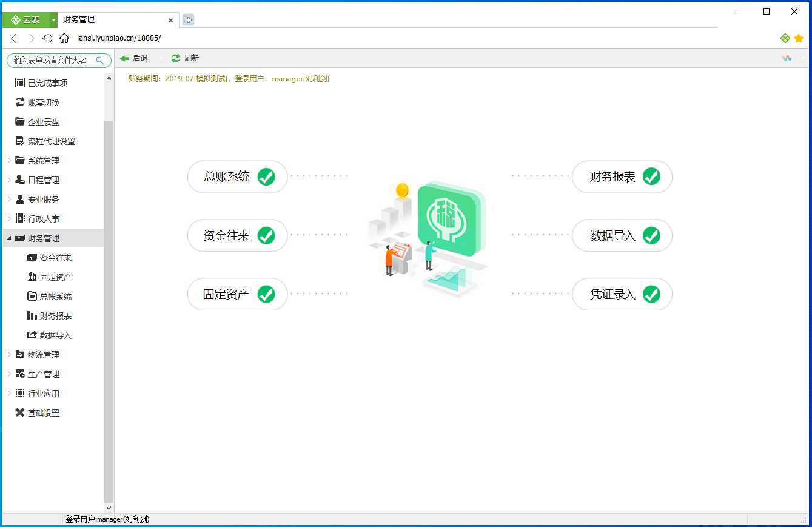Select 系统管理 in the sidebar

coord(44,161)
